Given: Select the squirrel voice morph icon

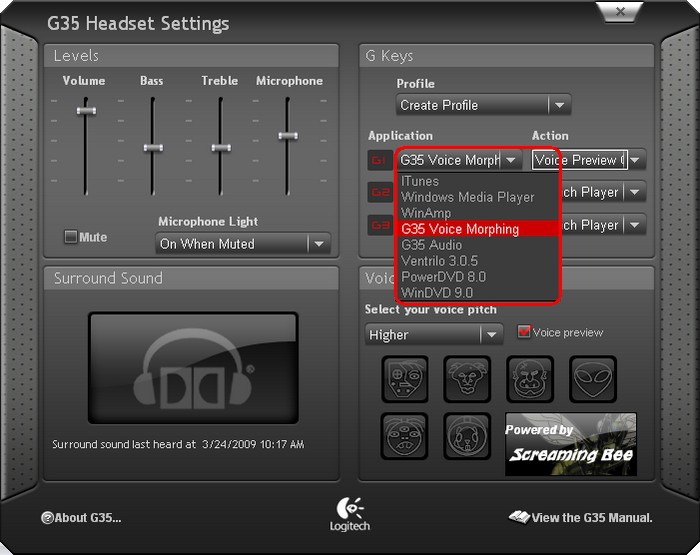Looking at the screenshot, I should (467, 436).
